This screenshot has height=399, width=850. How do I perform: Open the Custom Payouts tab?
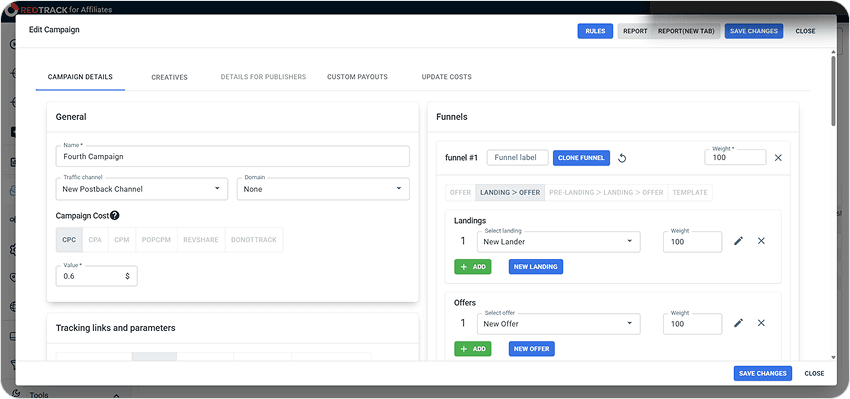(357, 77)
